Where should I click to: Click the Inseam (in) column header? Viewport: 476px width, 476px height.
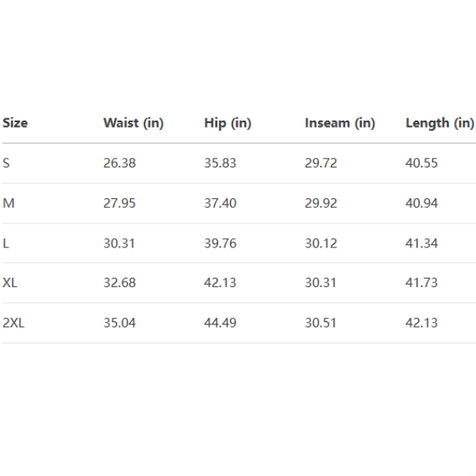[340, 123]
